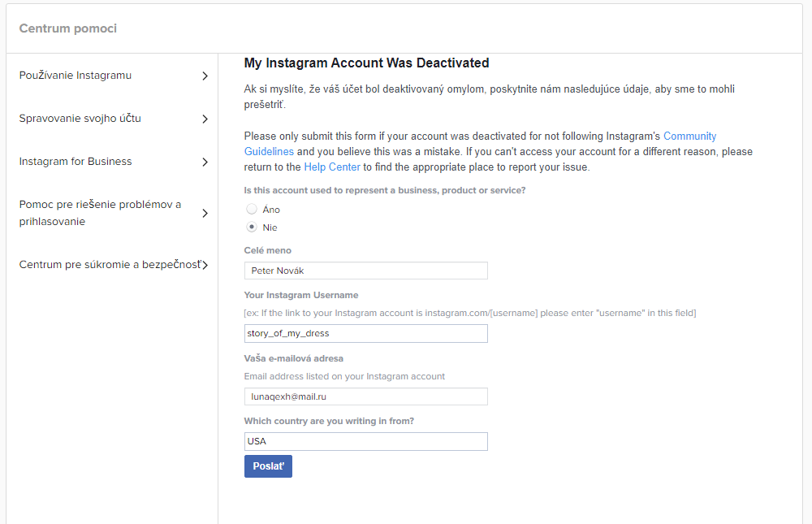Click the Áno label text
812x524 pixels.
(271, 210)
